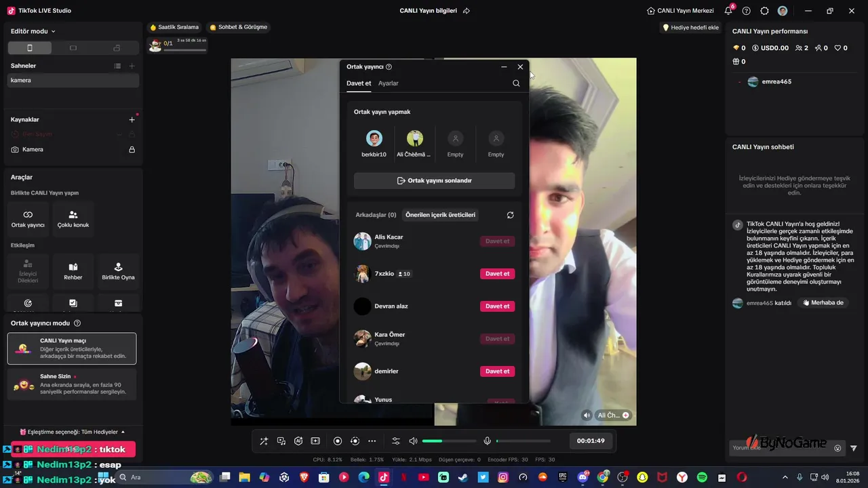The height and width of the screenshot is (488, 868).
Task: Select the Arkadaşlar (0) tab
Action: click(x=376, y=215)
